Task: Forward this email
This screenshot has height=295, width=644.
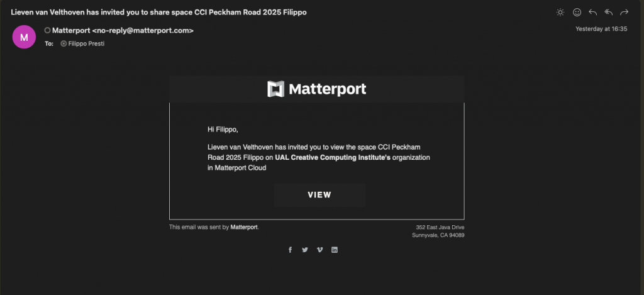Action: point(625,13)
